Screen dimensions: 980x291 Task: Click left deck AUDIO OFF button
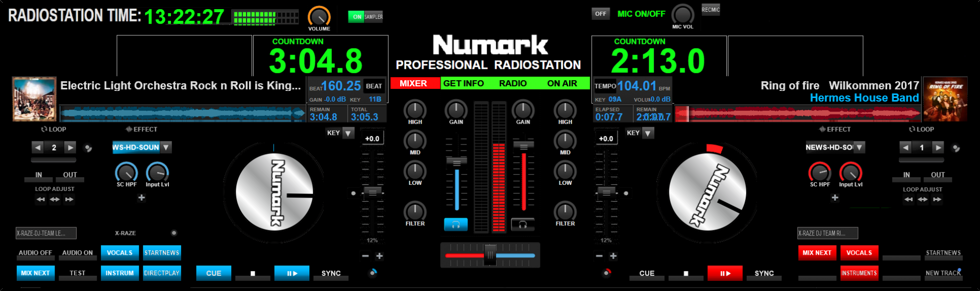coord(35,253)
